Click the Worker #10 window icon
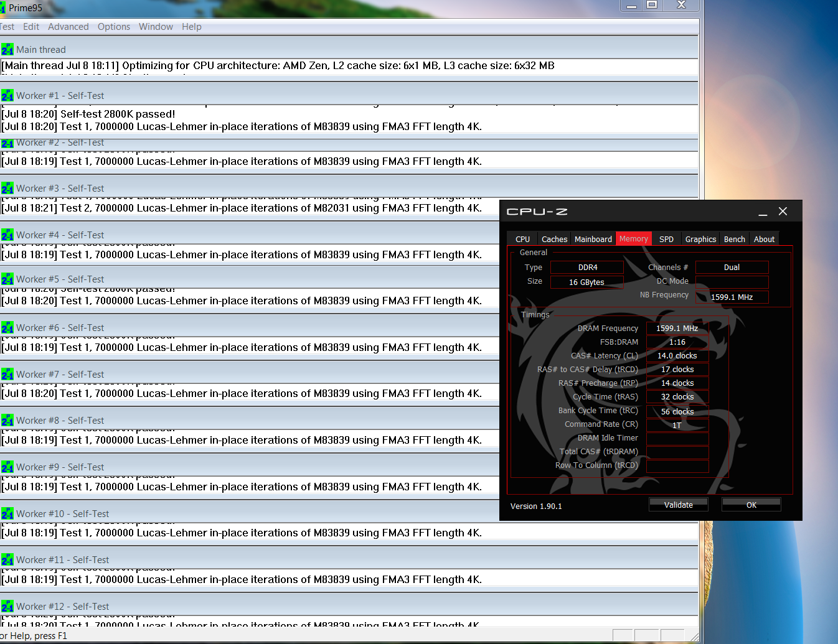This screenshot has width=838, height=644. (7, 514)
